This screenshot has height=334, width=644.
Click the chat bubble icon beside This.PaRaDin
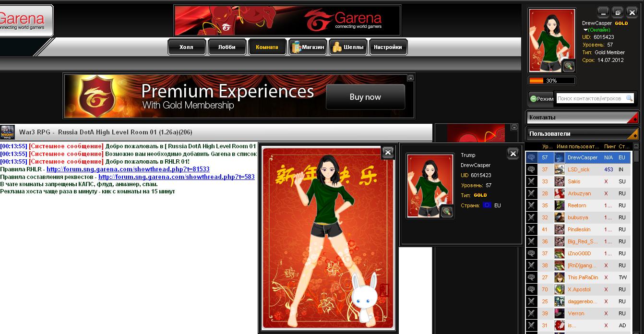(x=531, y=277)
